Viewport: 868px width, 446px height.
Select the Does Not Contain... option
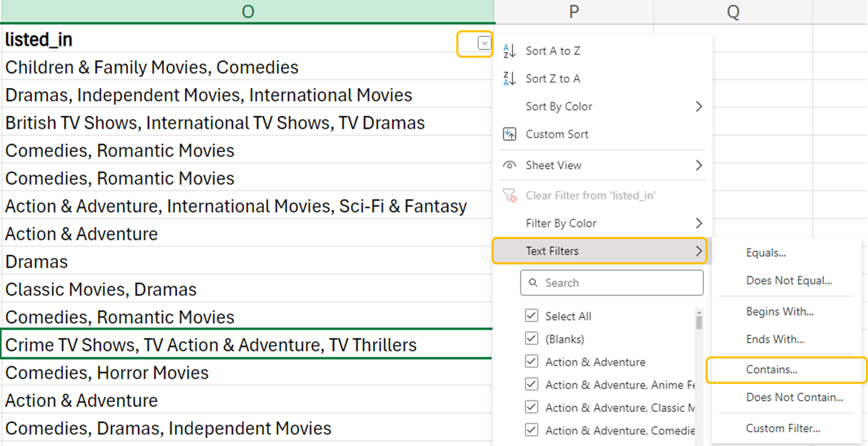coord(794,397)
